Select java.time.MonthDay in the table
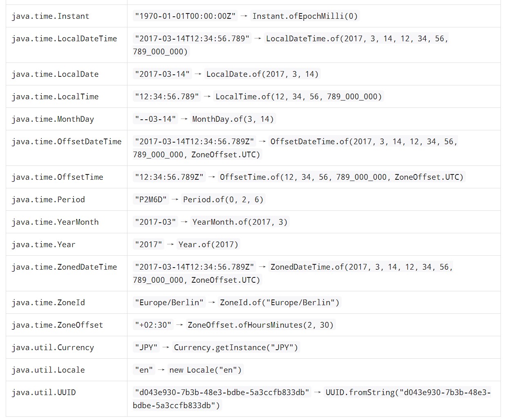 click(x=53, y=119)
